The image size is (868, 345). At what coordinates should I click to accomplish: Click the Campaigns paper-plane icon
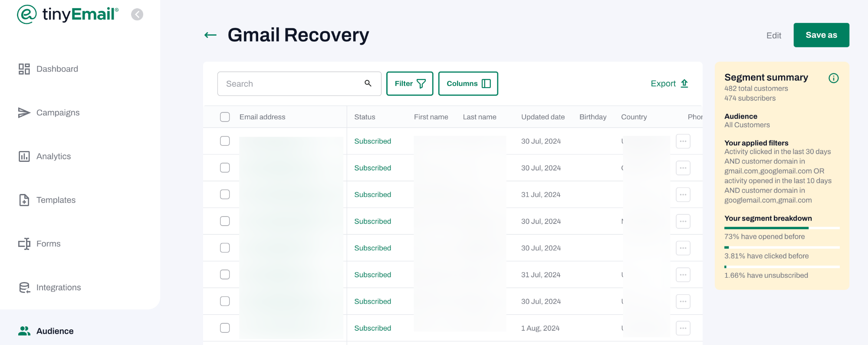(x=24, y=113)
